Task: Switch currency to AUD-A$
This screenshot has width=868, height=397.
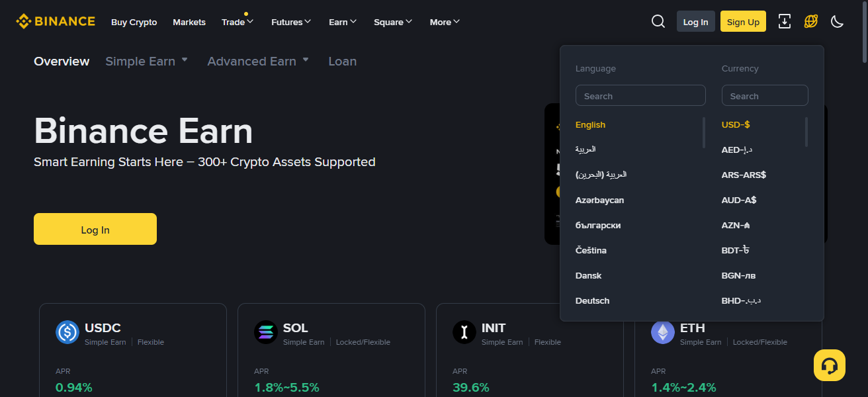Action: click(x=739, y=200)
